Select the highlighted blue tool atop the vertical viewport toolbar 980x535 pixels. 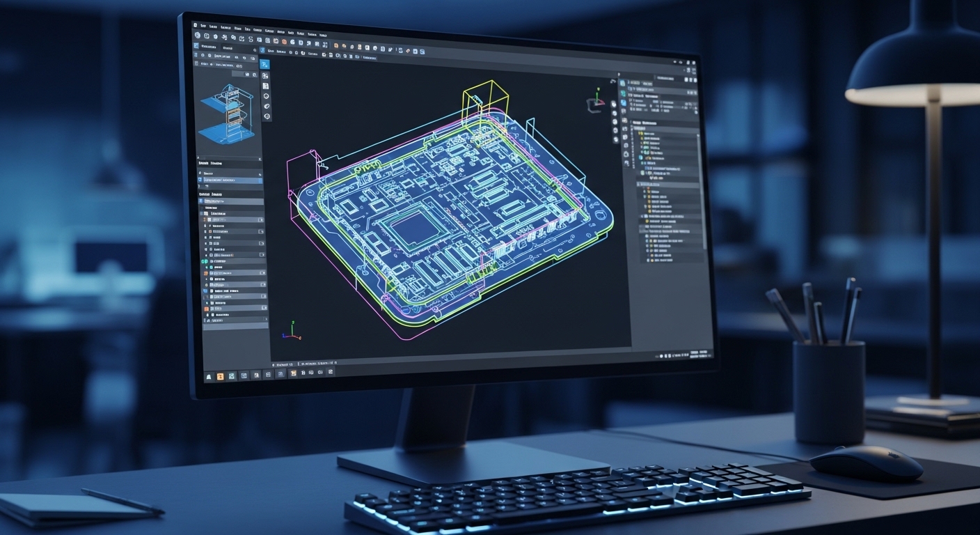pos(265,64)
